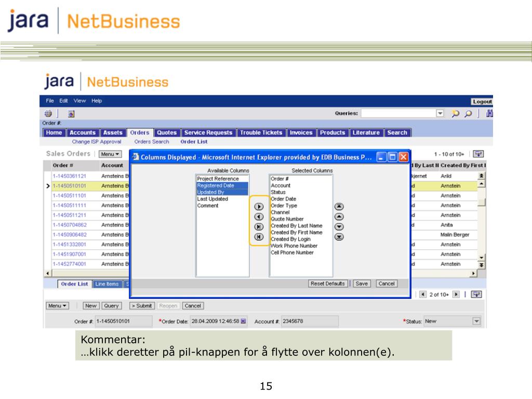The height and width of the screenshot is (399, 532).
Task: Open order link 1-1450704862
Action: pos(70,225)
